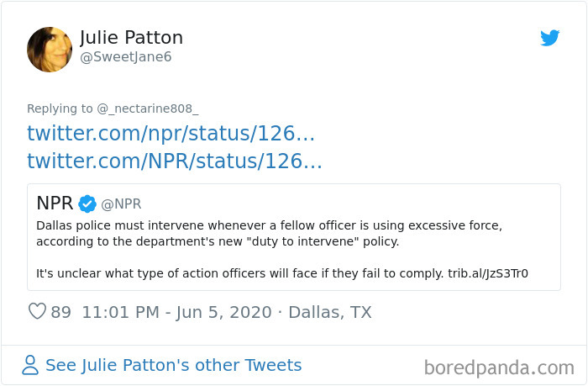Click the @NPR handle in quoted tweet

click(121, 204)
